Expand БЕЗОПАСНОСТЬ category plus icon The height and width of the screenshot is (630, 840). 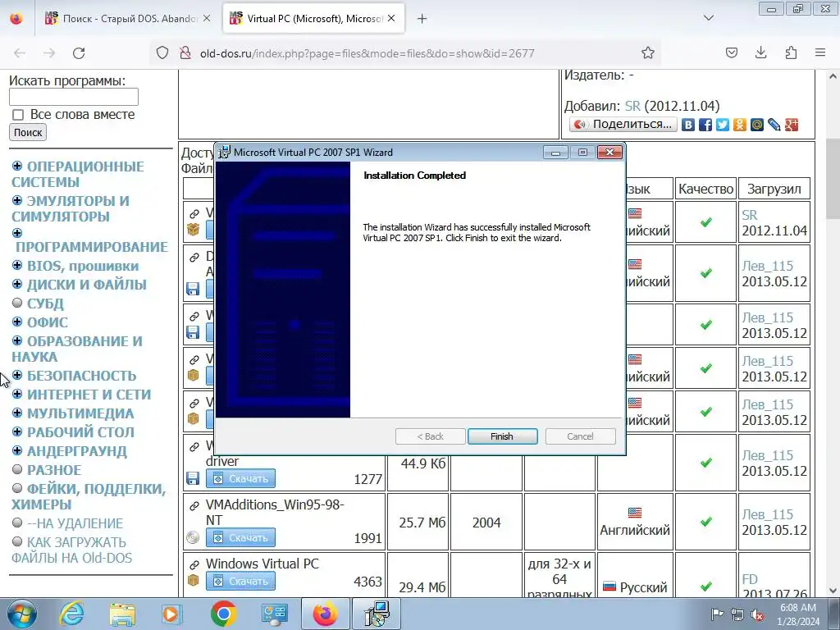17,375
